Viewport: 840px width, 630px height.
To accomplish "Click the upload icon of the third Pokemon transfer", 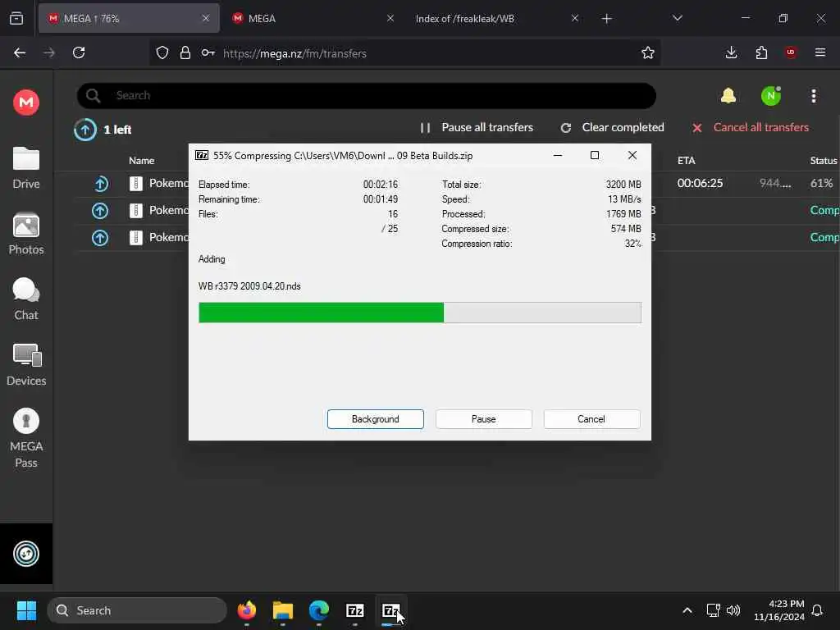I will (100, 237).
